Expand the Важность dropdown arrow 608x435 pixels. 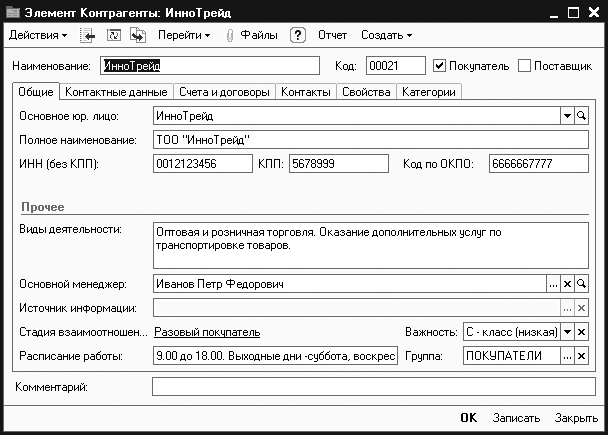567,332
